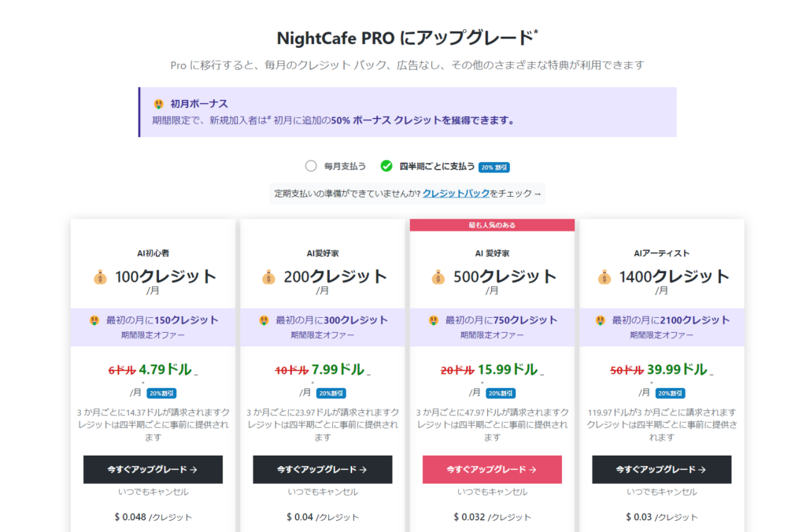Click the 20%割引 badge under 15.99ドル

[501, 393]
